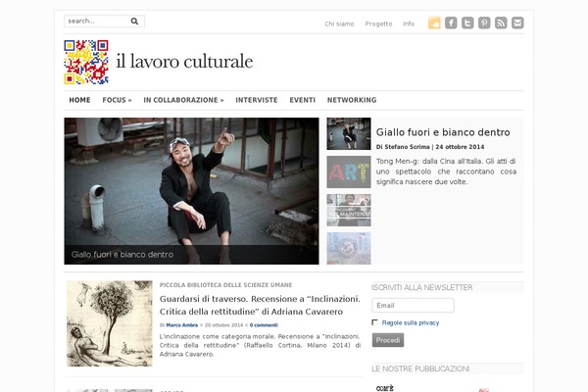Expand the IN COLLABORAZIONE menu

[x=183, y=100]
